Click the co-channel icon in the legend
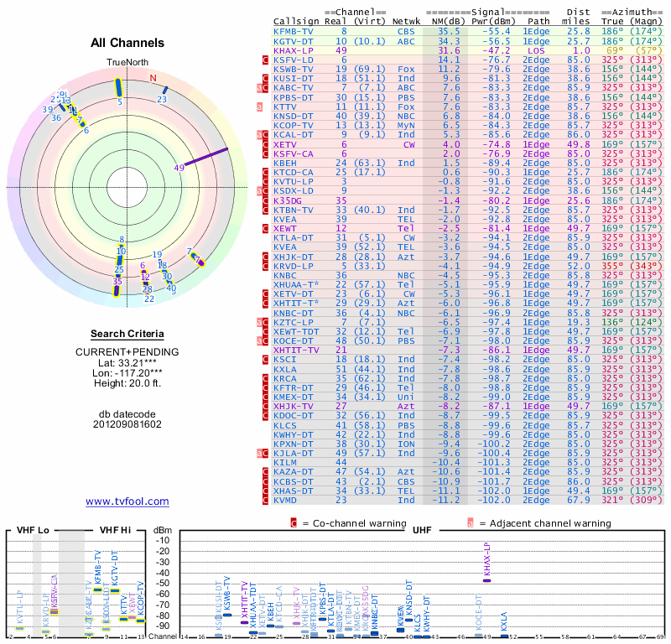The image size is (671, 644). pos(294,522)
